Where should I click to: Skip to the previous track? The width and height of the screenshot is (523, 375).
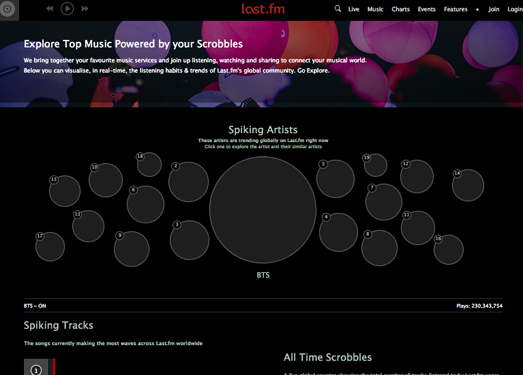click(49, 8)
